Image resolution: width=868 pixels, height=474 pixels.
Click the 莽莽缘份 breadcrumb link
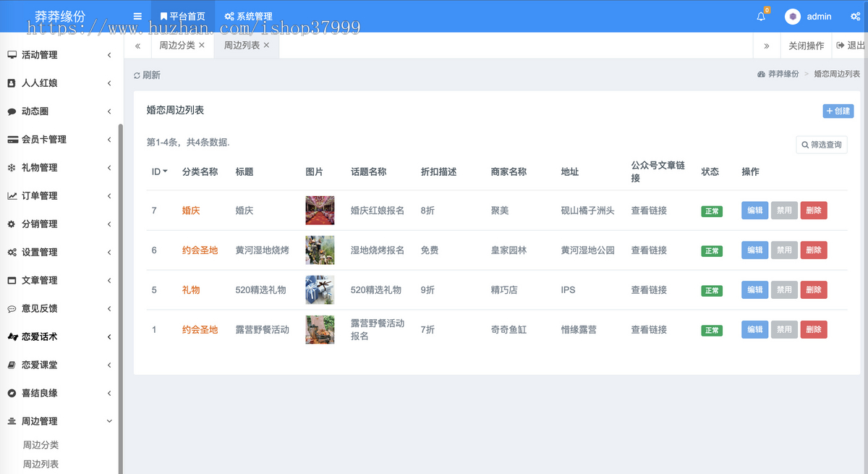click(783, 75)
